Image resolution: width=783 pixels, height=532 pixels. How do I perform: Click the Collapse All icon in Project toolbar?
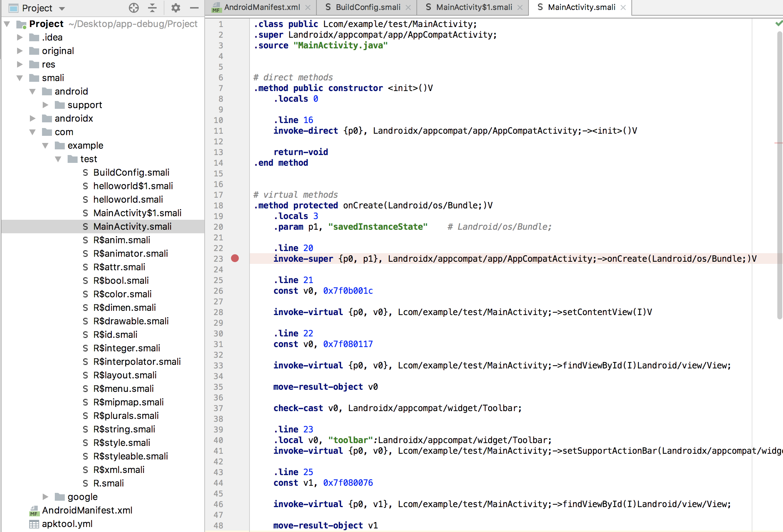point(152,7)
